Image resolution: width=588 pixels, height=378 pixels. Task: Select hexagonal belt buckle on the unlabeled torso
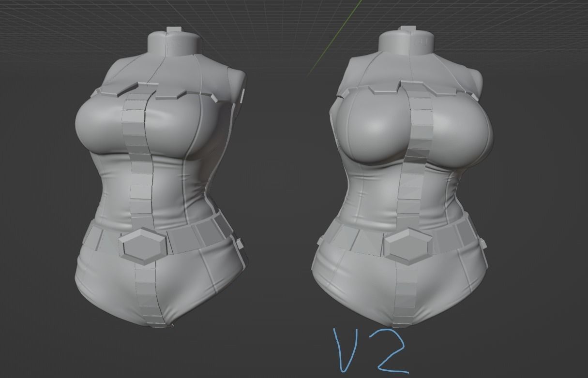(x=144, y=247)
